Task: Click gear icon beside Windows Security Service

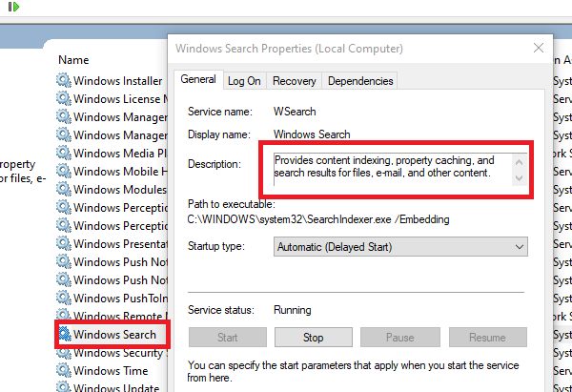Action: pyautogui.click(x=64, y=353)
